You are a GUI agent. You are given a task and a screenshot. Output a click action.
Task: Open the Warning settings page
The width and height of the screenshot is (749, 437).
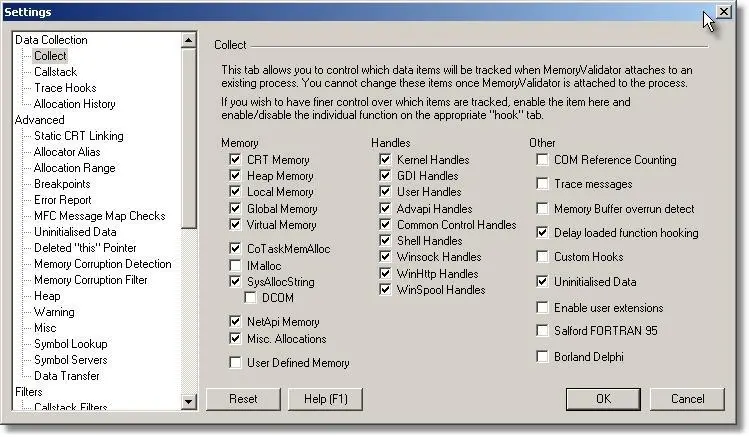[54, 312]
